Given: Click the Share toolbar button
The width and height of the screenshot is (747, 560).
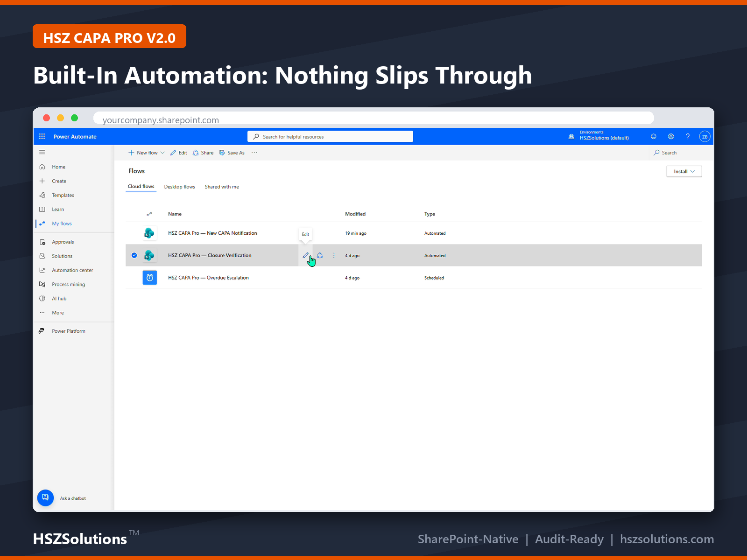Looking at the screenshot, I should [x=203, y=153].
